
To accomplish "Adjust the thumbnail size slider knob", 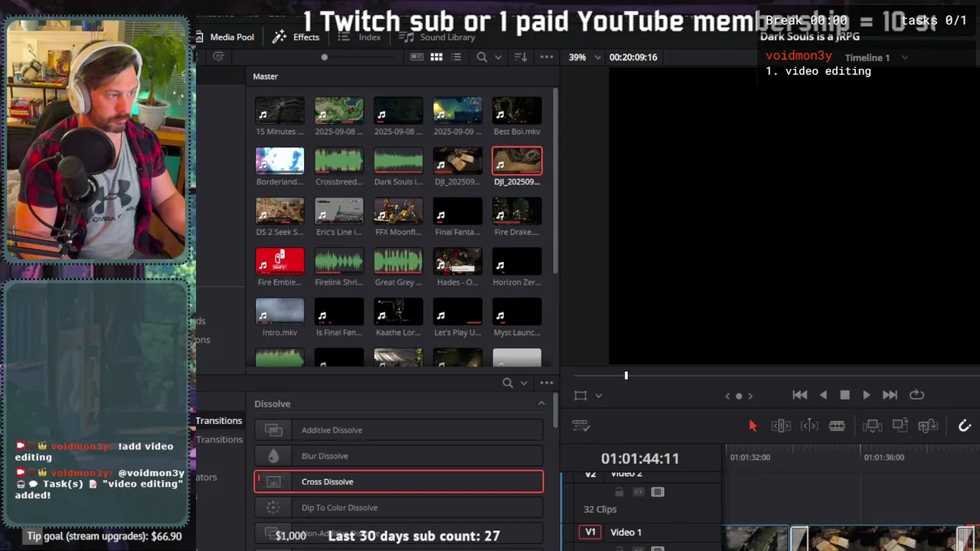I will (x=325, y=57).
